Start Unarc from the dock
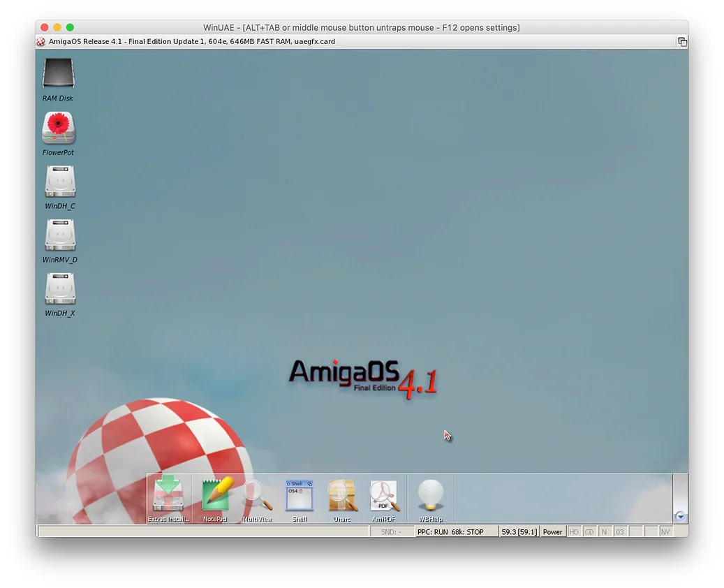The height and width of the screenshot is (588, 724). pos(342,496)
